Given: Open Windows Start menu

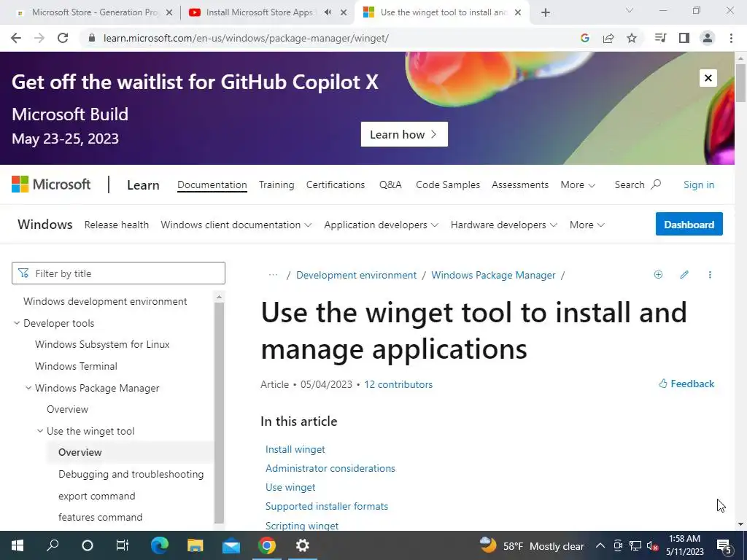Looking at the screenshot, I should [x=18, y=545].
